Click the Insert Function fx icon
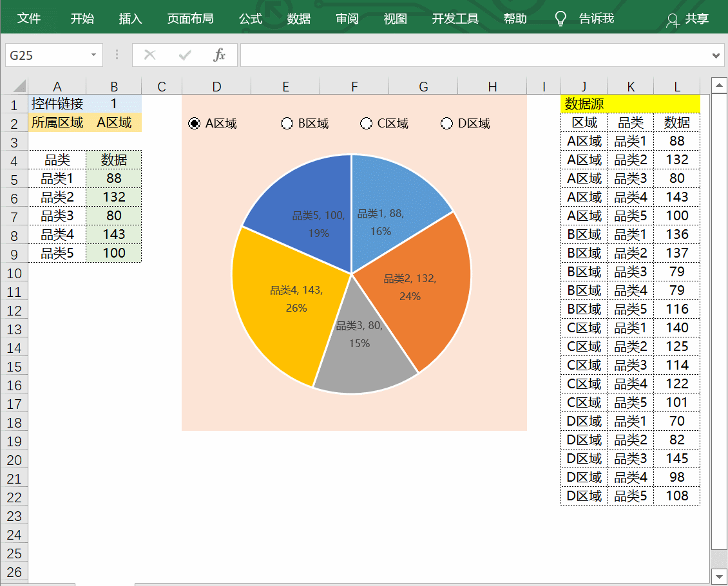The image size is (728, 586). pyautogui.click(x=219, y=55)
